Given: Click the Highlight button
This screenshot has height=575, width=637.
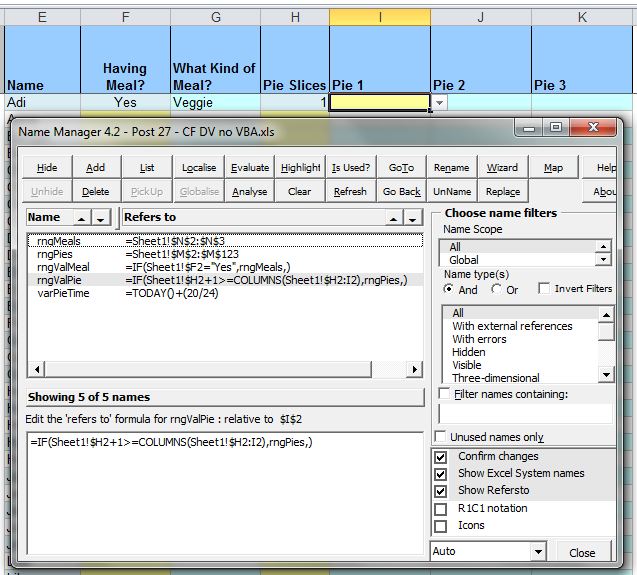Looking at the screenshot, I should tap(300, 167).
